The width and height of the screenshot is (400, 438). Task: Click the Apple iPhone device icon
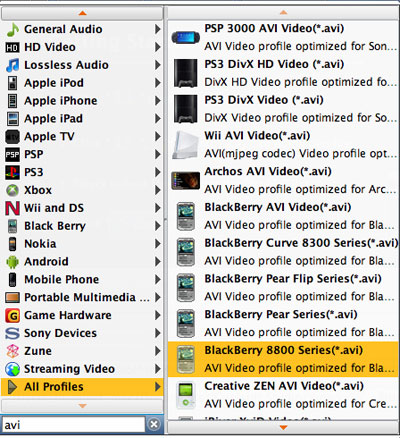tap(12, 101)
